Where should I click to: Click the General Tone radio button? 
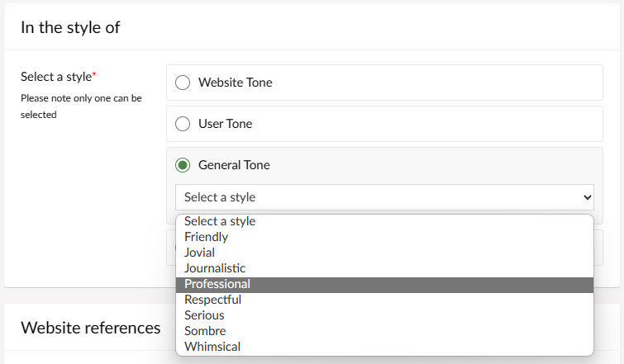click(183, 165)
